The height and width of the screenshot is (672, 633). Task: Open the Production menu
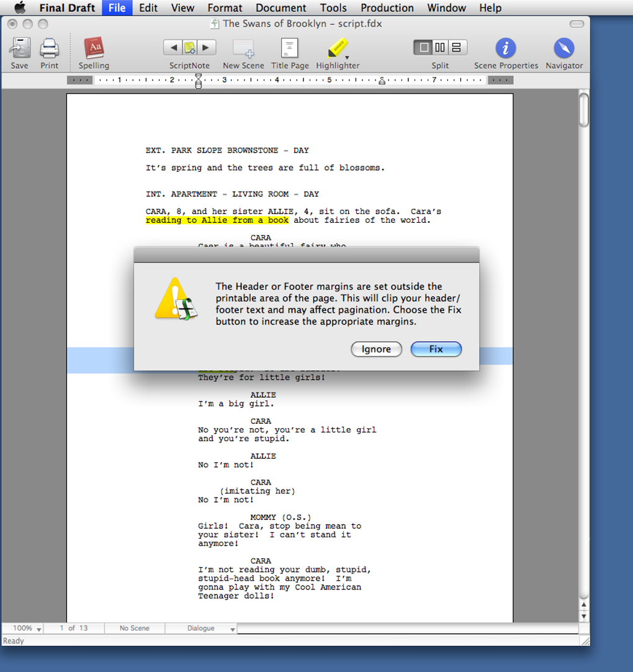(387, 7)
